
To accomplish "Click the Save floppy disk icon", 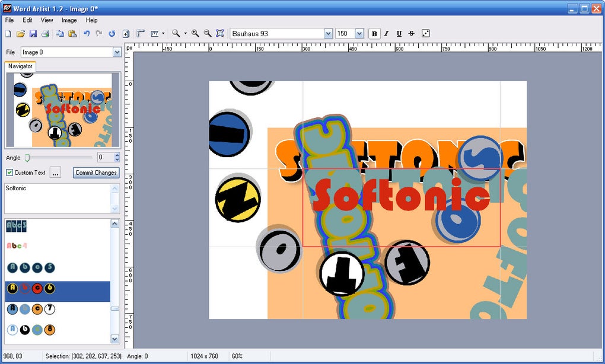I will click(33, 34).
